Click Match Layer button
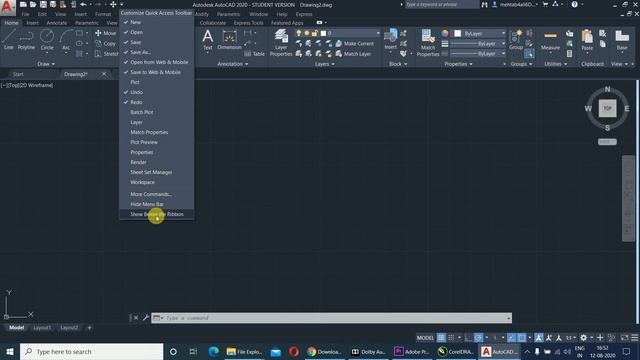This screenshot has width=640, height=360. (x=353, y=53)
